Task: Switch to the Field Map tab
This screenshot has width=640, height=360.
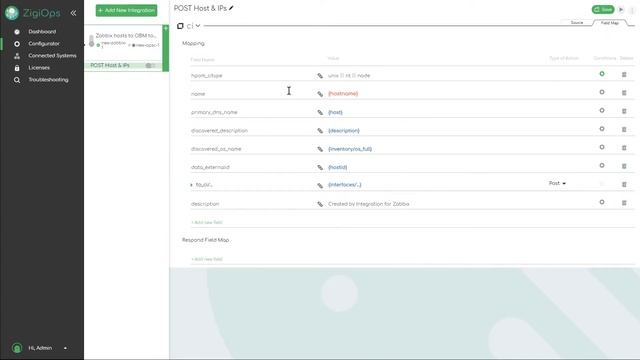Action: click(x=610, y=23)
